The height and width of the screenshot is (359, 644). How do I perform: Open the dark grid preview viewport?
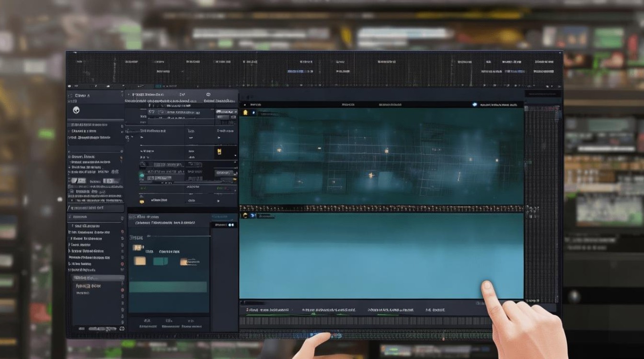click(x=381, y=156)
